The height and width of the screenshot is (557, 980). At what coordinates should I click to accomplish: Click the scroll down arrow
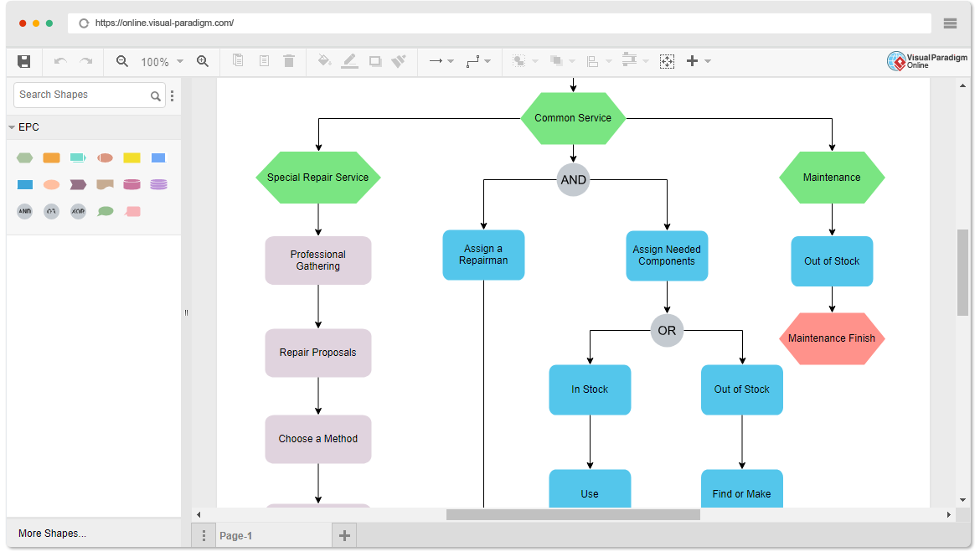click(x=963, y=500)
